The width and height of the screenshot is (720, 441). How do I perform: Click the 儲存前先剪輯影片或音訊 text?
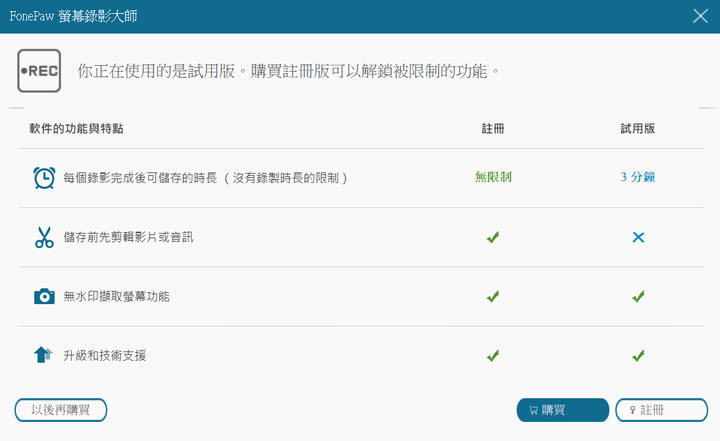click(128, 237)
